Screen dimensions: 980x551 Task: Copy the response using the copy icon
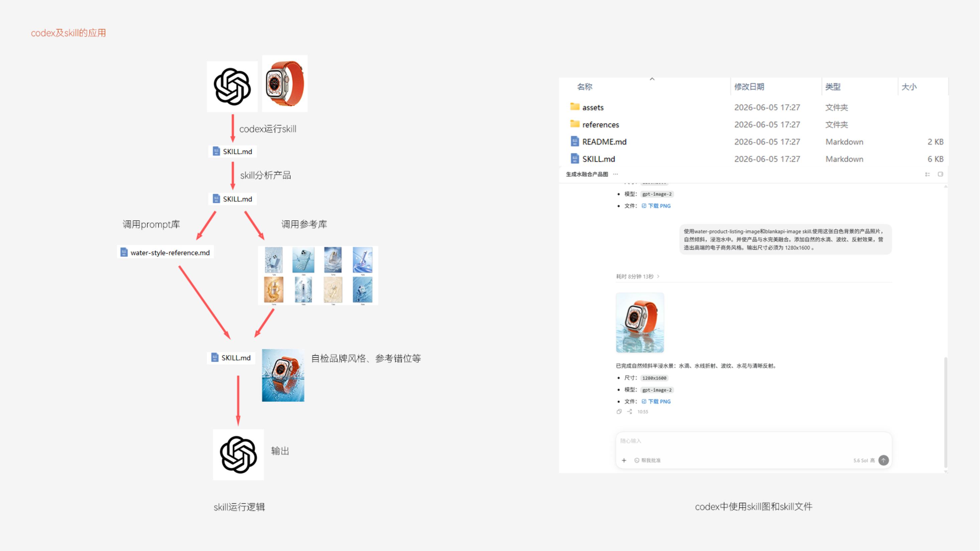click(x=619, y=411)
